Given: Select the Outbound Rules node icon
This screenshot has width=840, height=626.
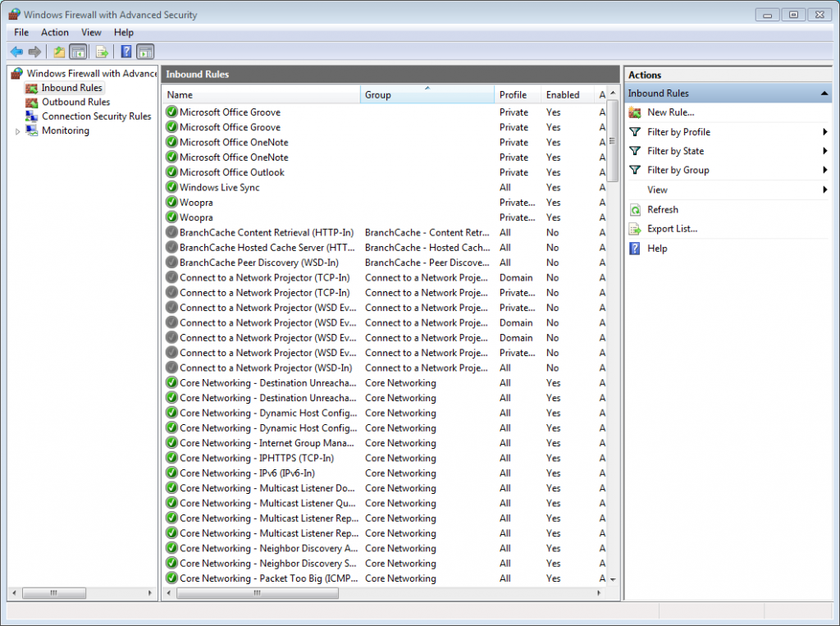Looking at the screenshot, I should coord(31,102).
